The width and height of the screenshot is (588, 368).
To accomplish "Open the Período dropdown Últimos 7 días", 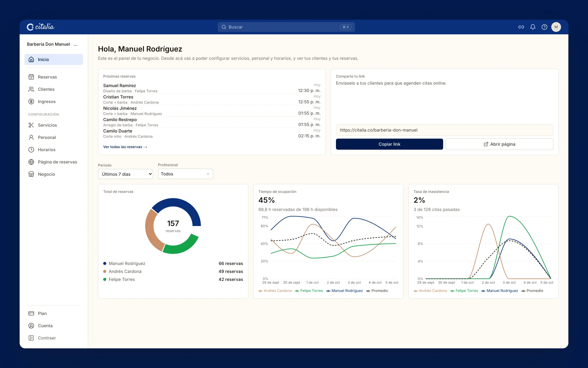I will tap(126, 174).
